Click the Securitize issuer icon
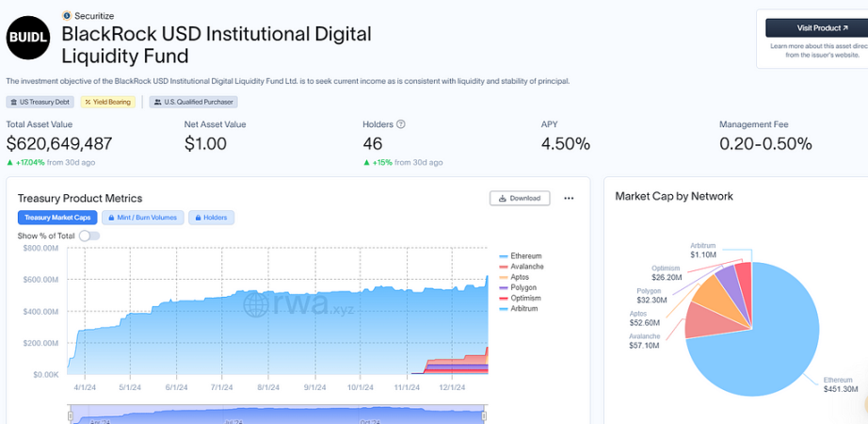Viewport: 868px width, 424px height. (x=67, y=15)
